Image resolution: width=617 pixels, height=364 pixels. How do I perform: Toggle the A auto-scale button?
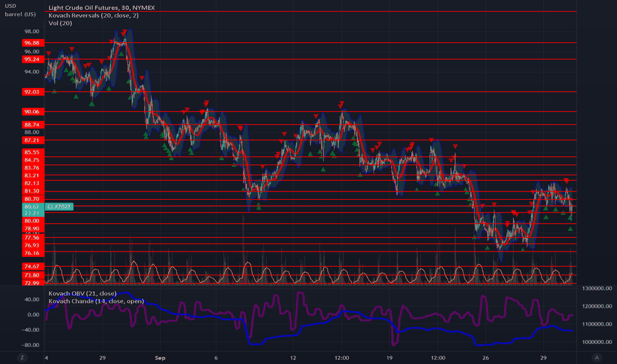coord(596,357)
